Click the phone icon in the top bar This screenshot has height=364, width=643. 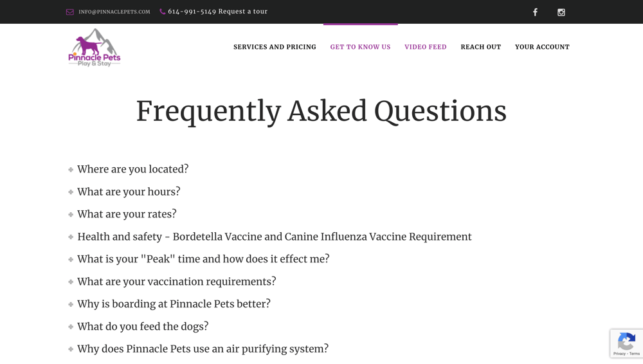click(x=163, y=12)
